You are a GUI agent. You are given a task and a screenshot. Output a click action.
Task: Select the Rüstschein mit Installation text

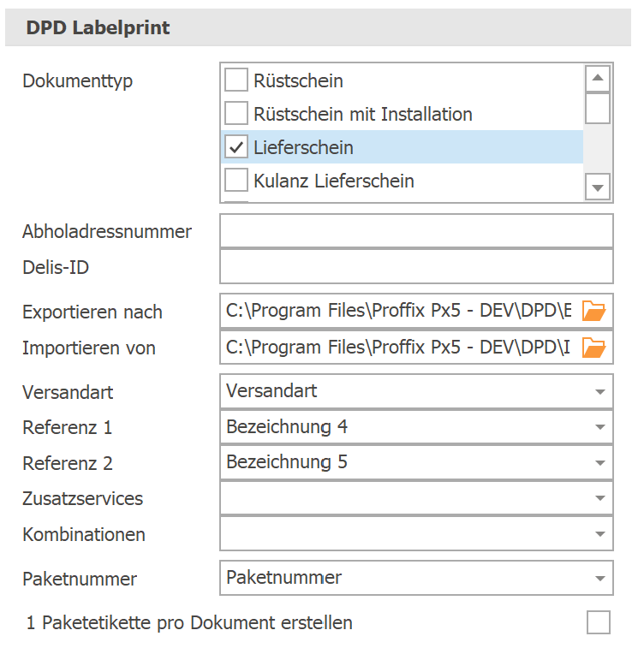[x=363, y=115]
